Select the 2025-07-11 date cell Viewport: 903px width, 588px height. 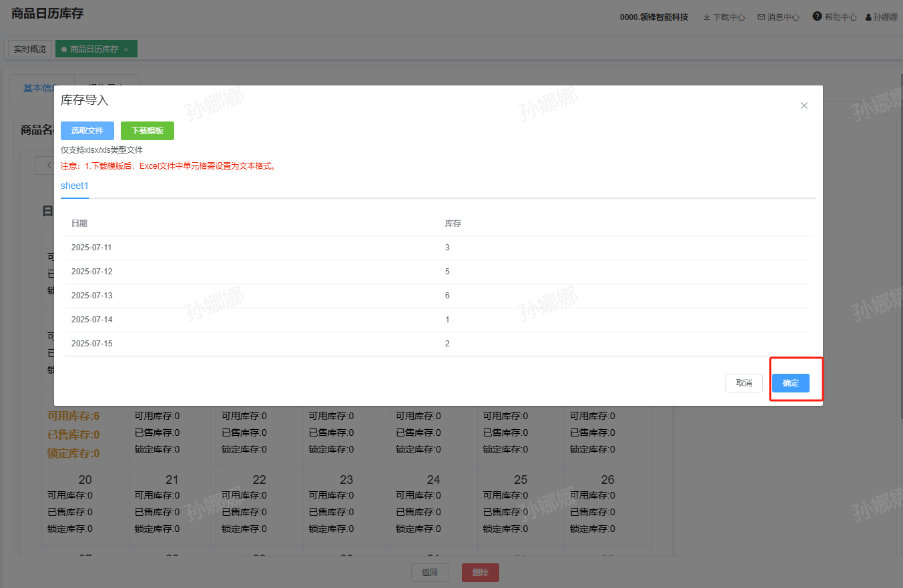(x=92, y=248)
